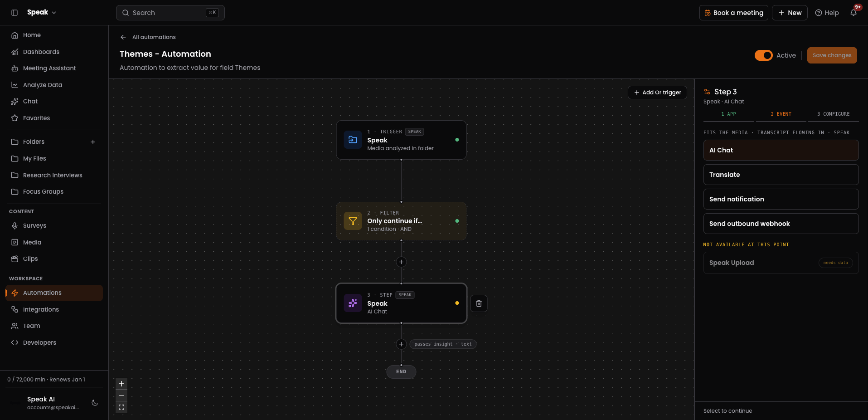The height and width of the screenshot is (420, 868).
Task: Click the New button
Action: (790, 13)
